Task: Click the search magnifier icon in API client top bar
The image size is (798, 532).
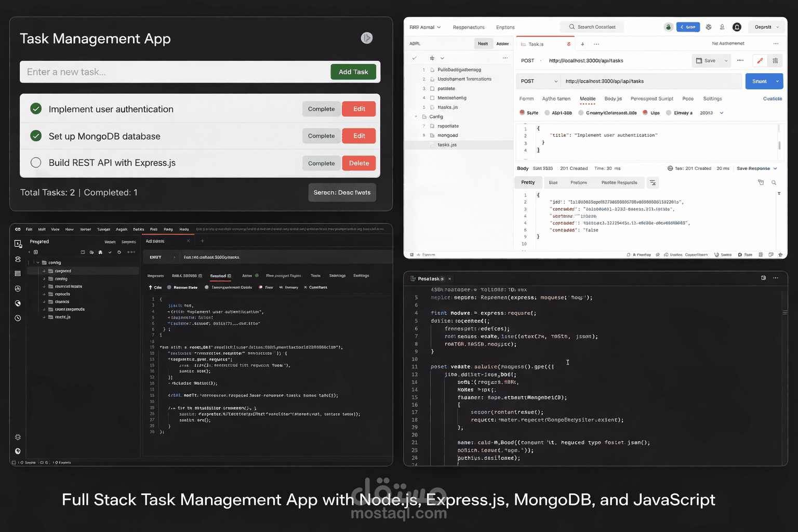Action: tap(572, 27)
